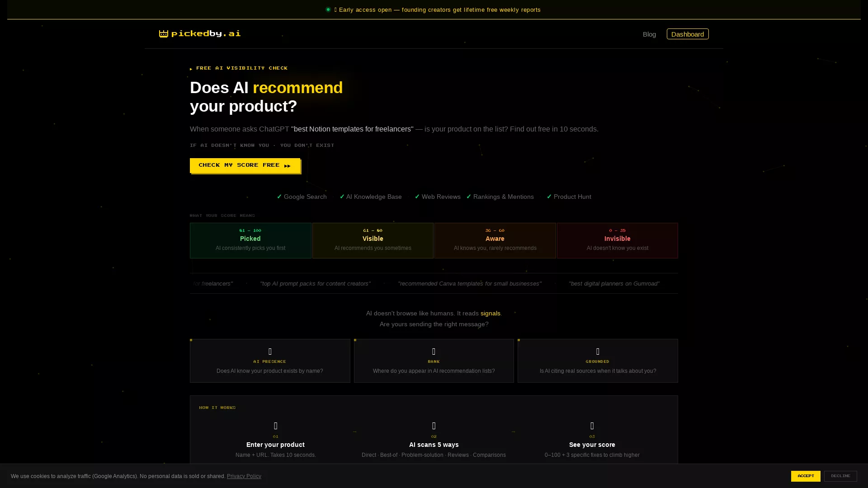Image resolution: width=868 pixels, height=488 pixels.
Task: Click the green status dot in the announcement bar
Action: click(x=328, y=9)
